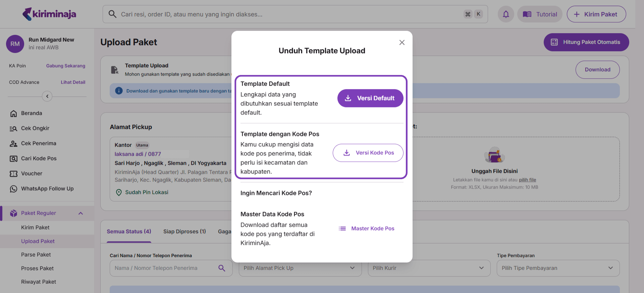
Task: Open the Voucher menu
Action: (32, 173)
